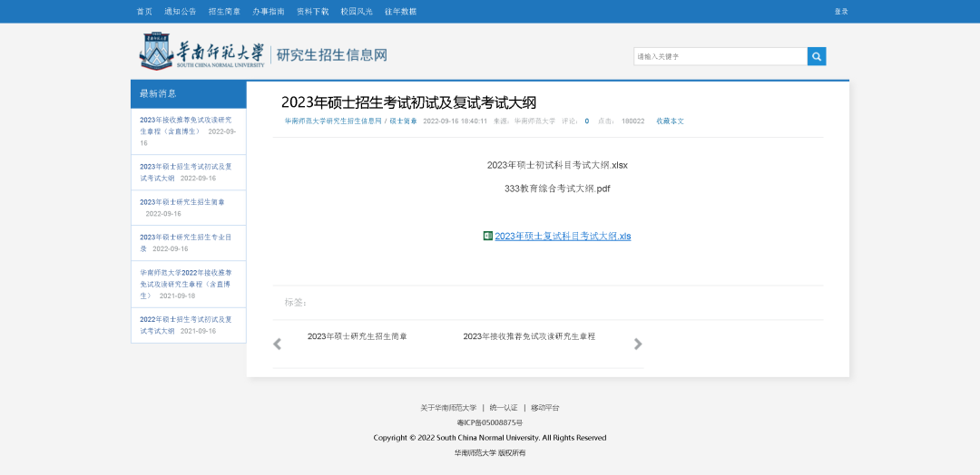Click the blue search magnifier button
This screenshot has height=475, width=980.
click(x=817, y=57)
